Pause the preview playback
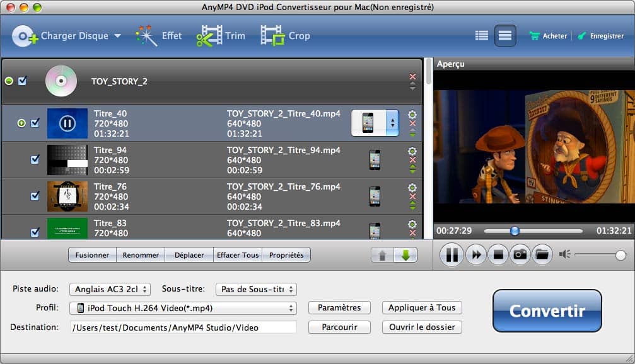The height and width of the screenshot is (364, 635). pos(451,254)
